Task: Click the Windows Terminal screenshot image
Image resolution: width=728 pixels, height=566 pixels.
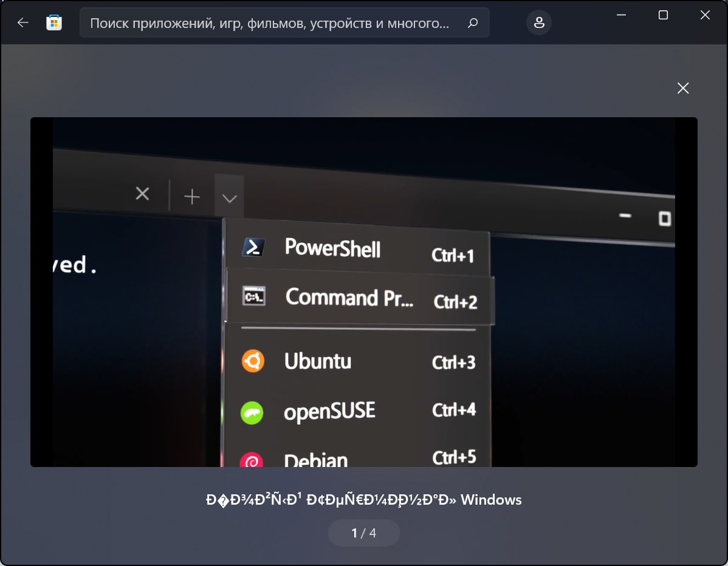Action: (363, 292)
